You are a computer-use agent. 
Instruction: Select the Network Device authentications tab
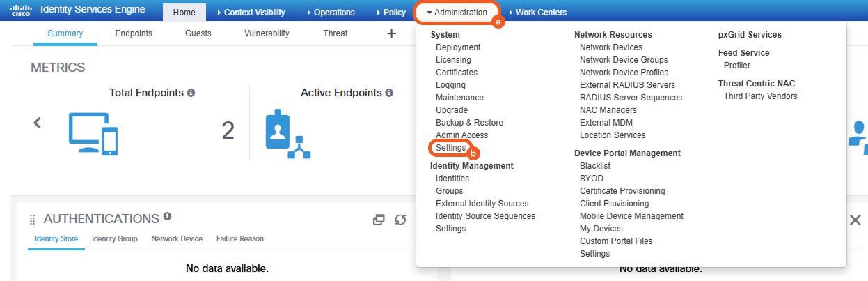[177, 238]
